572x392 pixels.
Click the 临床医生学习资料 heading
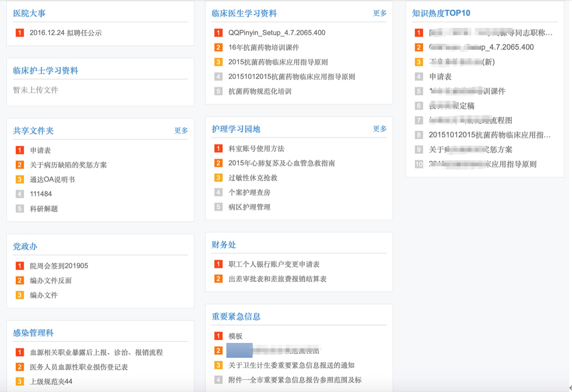244,13
